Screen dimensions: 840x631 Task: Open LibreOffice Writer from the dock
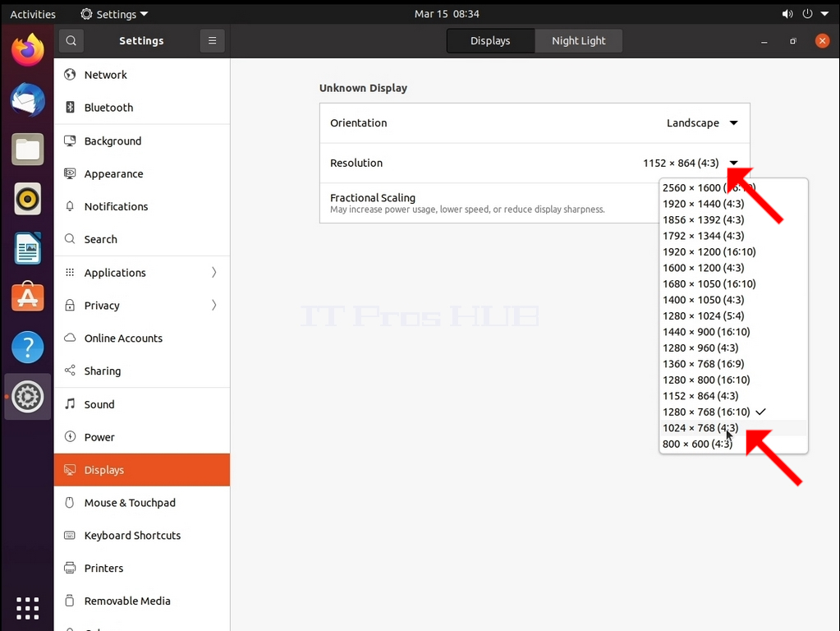(x=27, y=248)
